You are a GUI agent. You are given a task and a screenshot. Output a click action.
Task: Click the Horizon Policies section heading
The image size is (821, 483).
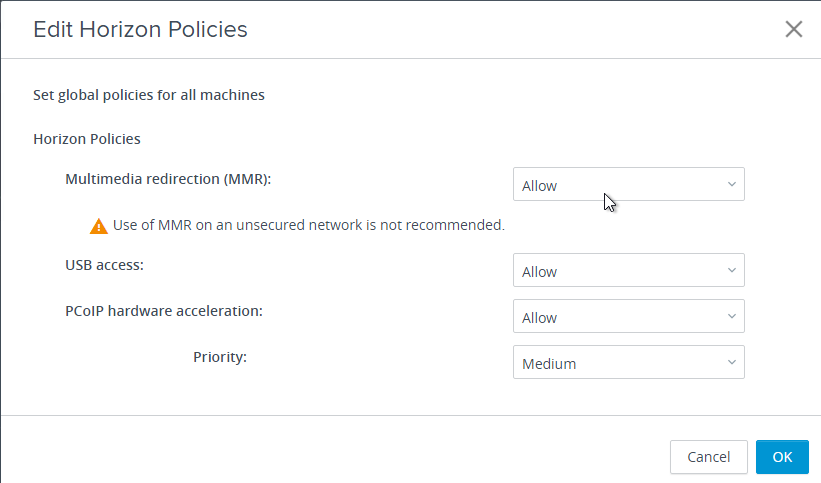click(87, 139)
